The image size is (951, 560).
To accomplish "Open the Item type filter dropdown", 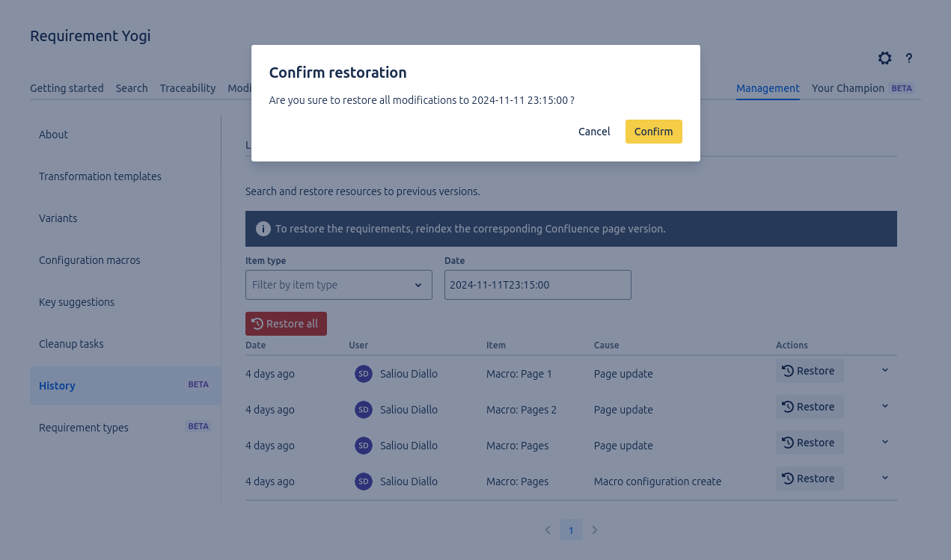I will (x=338, y=285).
